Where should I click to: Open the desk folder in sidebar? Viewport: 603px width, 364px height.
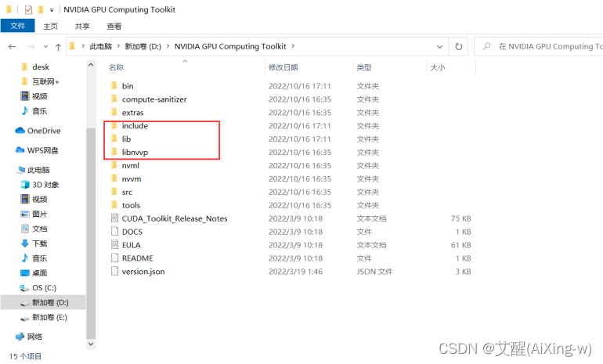[x=35, y=67]
